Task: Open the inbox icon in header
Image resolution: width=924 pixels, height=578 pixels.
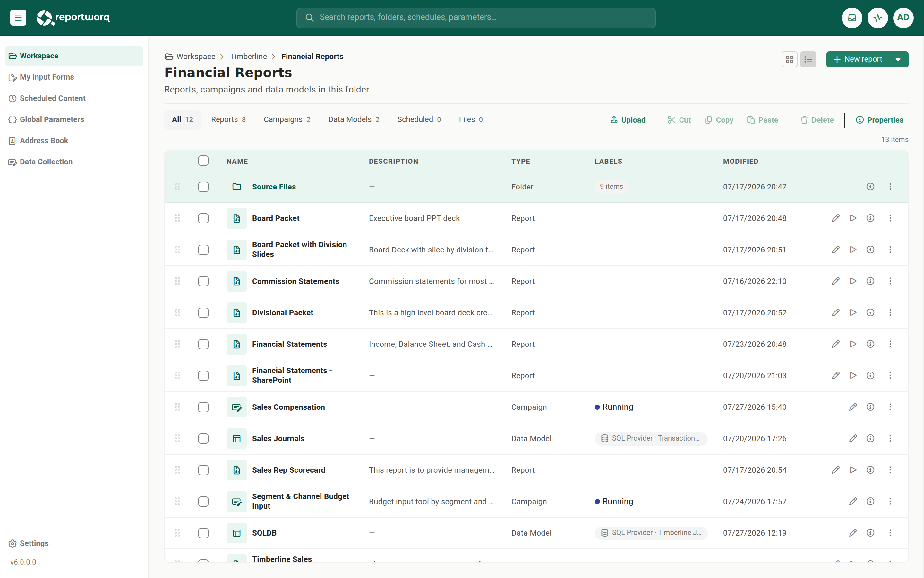Action: [x=852, y=18]
